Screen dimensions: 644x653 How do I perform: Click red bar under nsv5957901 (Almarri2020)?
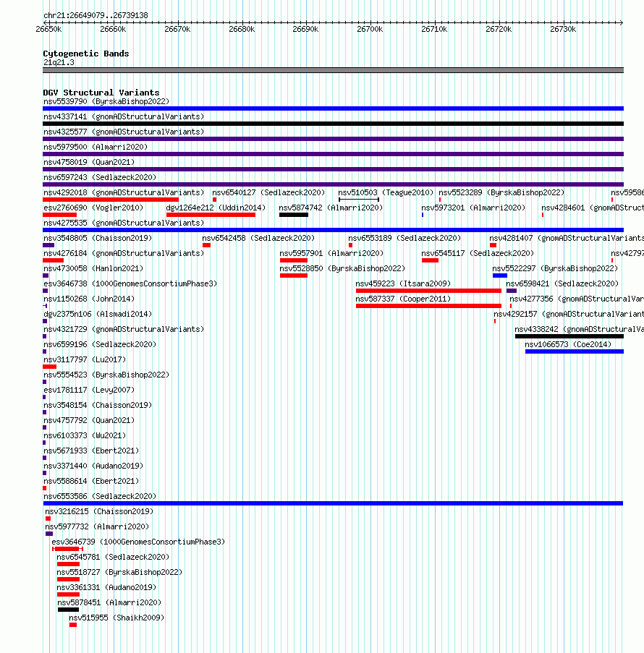pos(294,260)
